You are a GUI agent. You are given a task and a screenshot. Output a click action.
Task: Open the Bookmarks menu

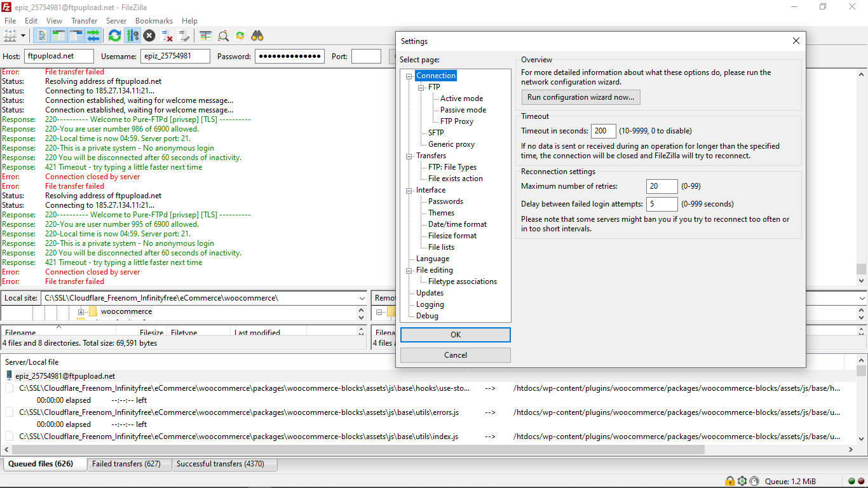[154, 21]
